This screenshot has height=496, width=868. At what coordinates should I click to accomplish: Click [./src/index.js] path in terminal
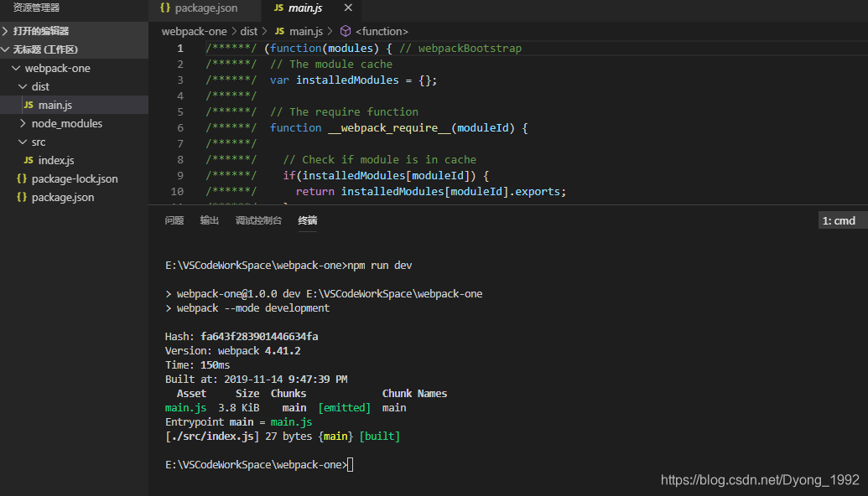212,437
